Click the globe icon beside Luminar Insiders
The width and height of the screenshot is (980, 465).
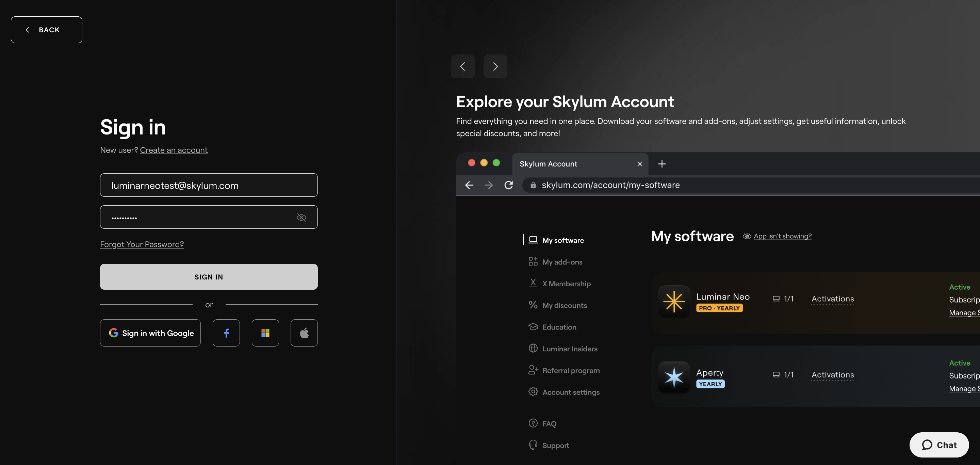point(533,348)
